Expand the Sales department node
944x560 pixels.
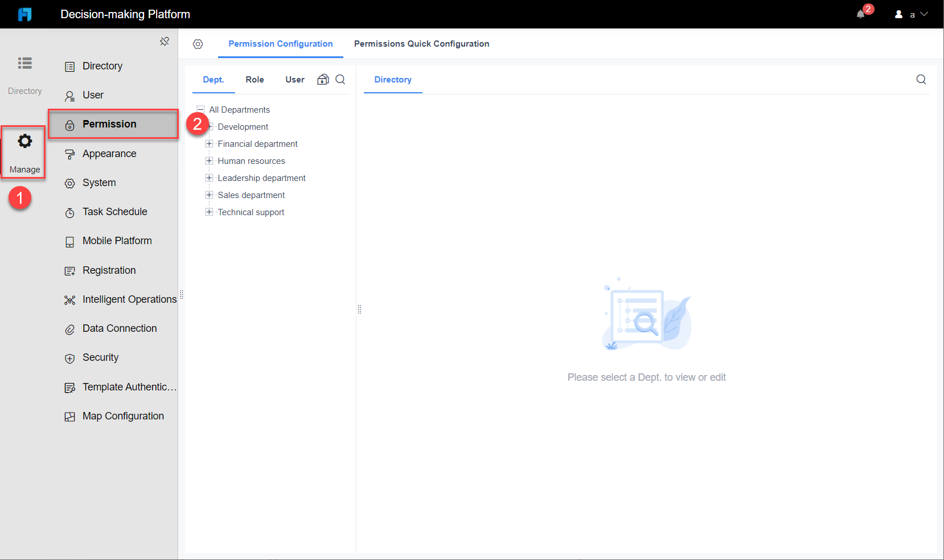coord(208,195)
